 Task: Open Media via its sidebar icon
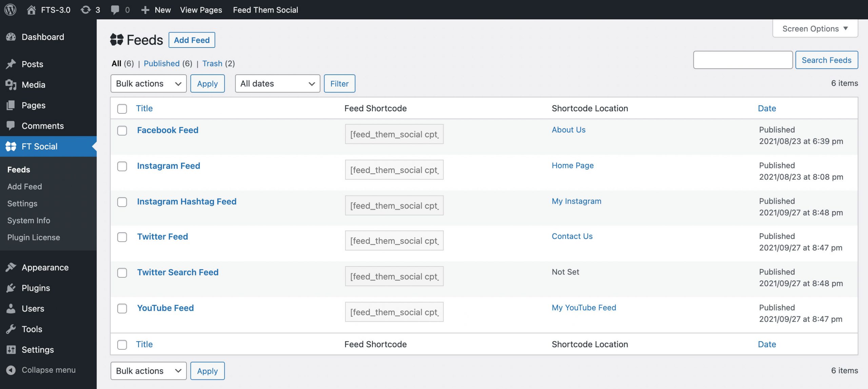[x=11, y=85]
